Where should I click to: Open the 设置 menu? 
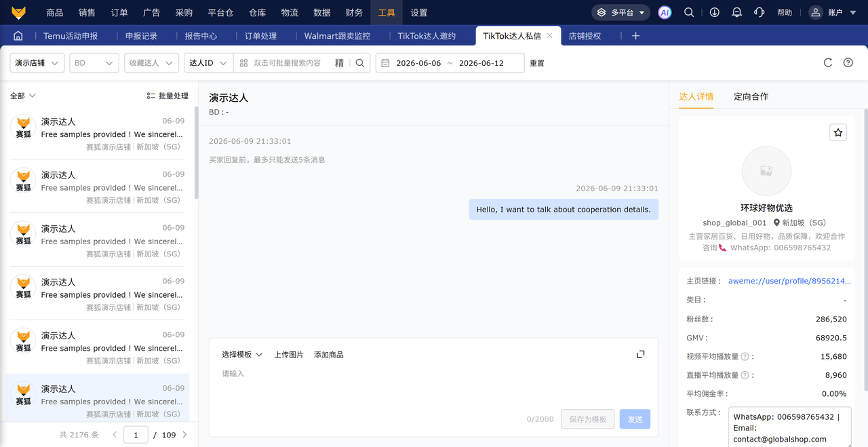419,12
